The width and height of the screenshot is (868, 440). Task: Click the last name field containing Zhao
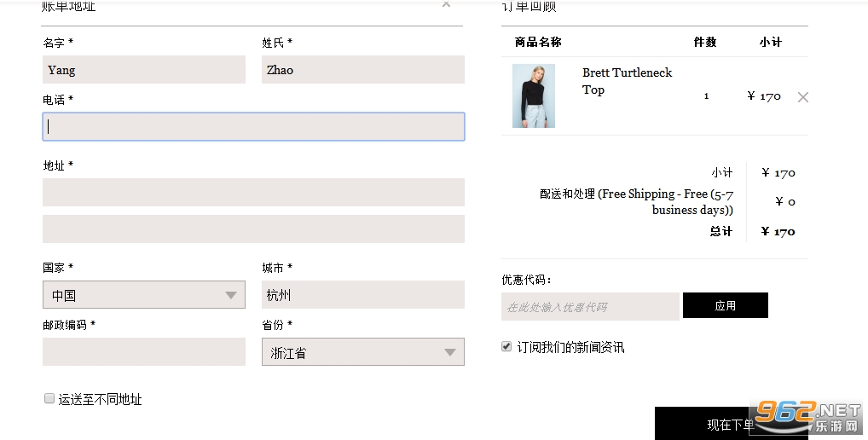pos(363,70)
